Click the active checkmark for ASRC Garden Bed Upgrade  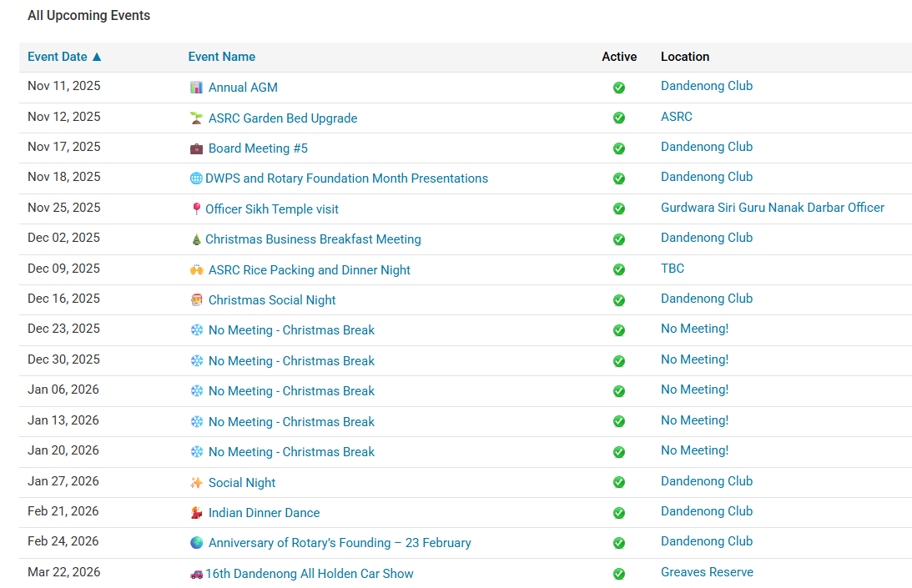[x=619, y=118]
